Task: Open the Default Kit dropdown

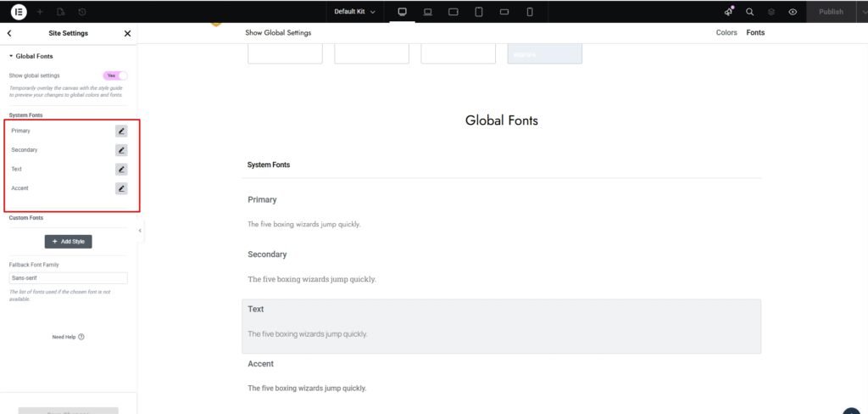Action: pos(355,12)
